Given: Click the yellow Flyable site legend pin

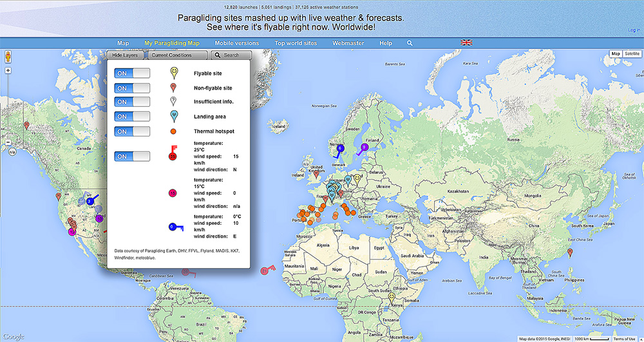Looking at the screenshot, I should (x=174, y=73).
